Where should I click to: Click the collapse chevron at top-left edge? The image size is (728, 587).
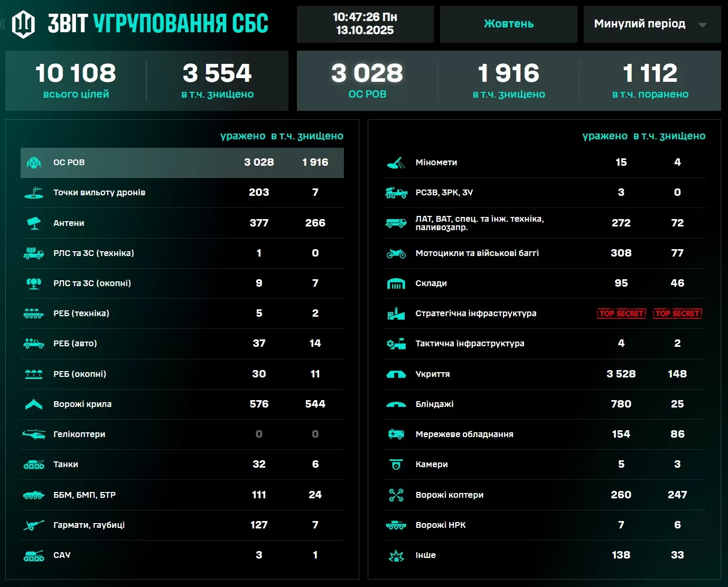pyautogui.click(x=3, y=24)
